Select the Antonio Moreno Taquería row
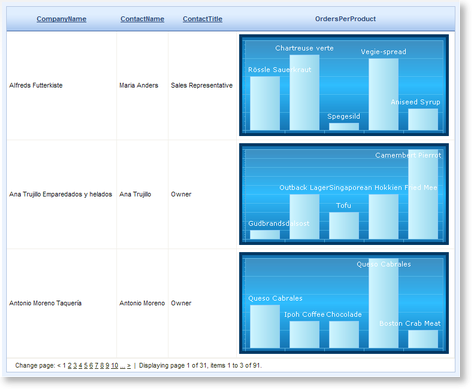472x389 pixels. [x=231, y=303]
